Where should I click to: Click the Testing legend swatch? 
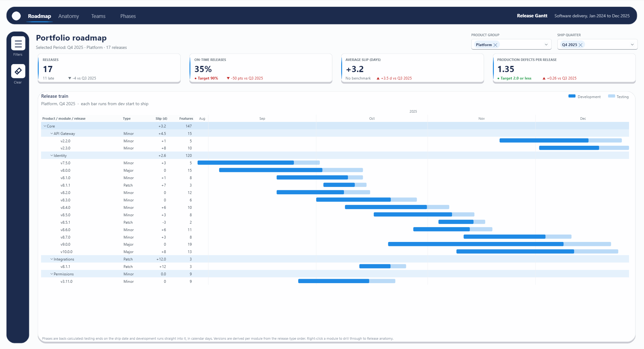611,96
